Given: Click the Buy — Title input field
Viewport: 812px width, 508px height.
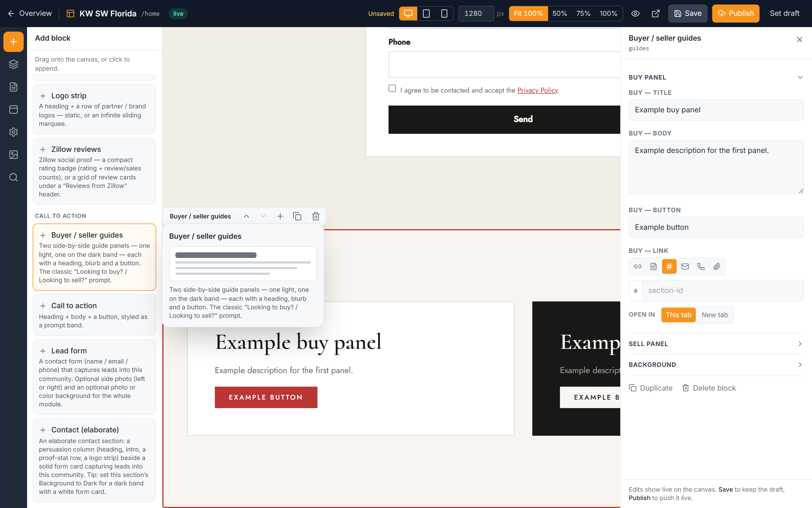Looking at the screenshot, I should click(716, 110).
